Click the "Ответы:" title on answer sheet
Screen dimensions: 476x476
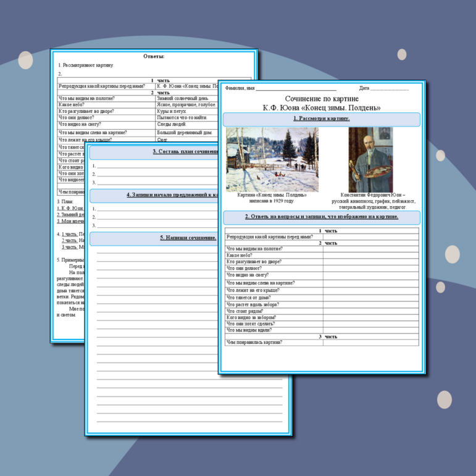tap(154, 56)
